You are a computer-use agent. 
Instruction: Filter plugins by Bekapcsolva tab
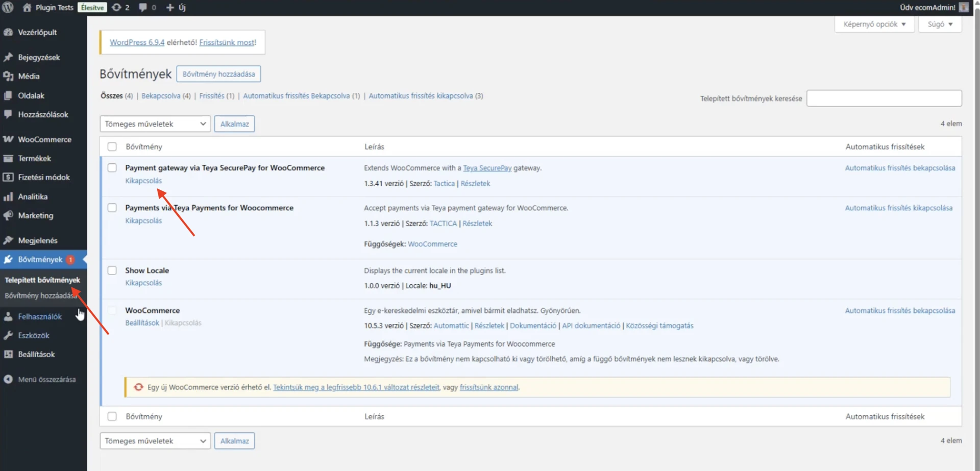tap(161, 96)
